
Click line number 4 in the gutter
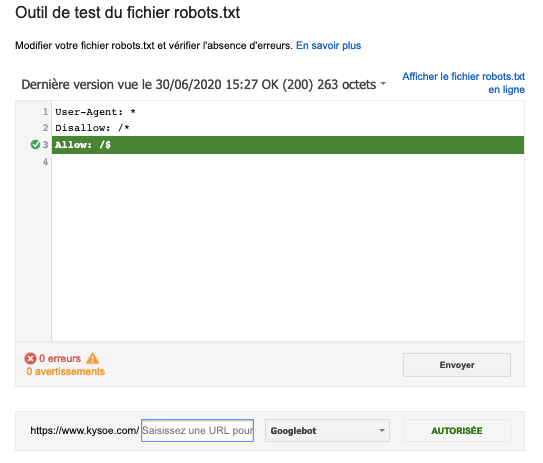click(x=45, y=161)
